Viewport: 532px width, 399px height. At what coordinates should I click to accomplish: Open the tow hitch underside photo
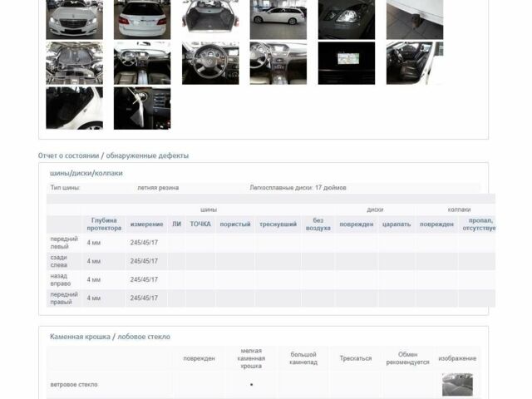pyautogui.click(x=415, y=20)
